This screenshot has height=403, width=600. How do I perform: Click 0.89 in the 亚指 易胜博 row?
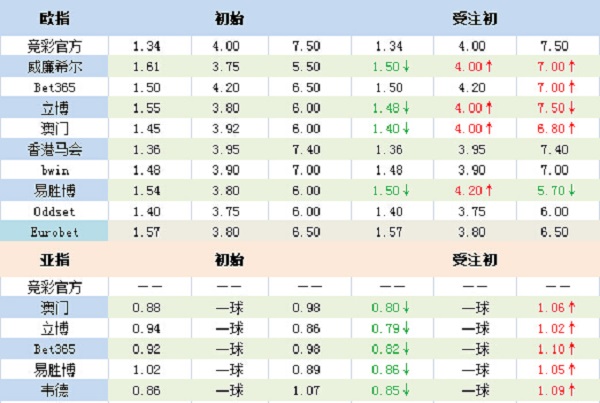(x=306, y=370)
